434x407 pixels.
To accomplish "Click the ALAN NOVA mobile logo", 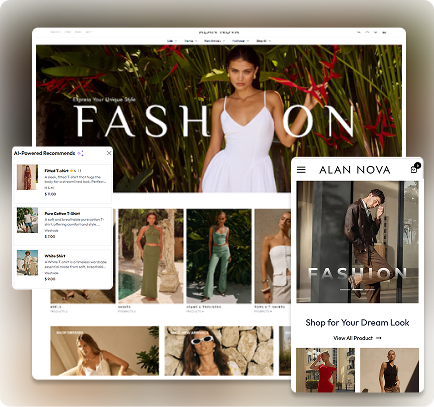I will [355, 170].
